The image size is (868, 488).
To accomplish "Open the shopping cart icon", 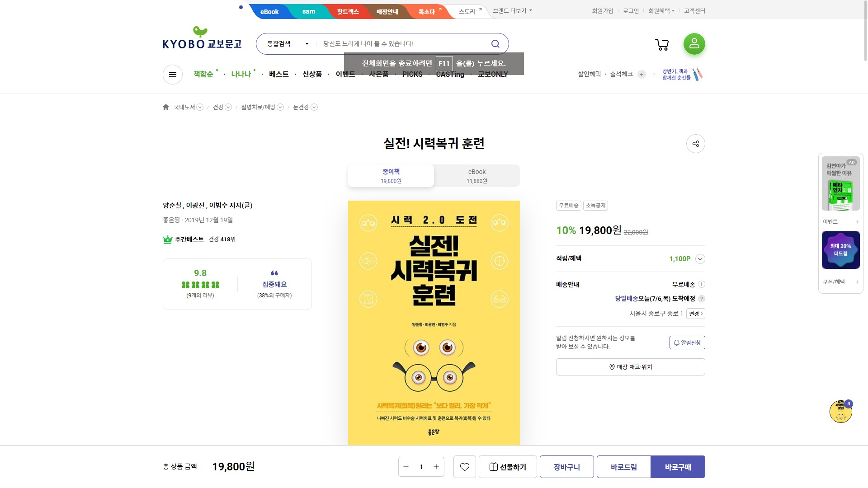I will (x=662, y=44).
